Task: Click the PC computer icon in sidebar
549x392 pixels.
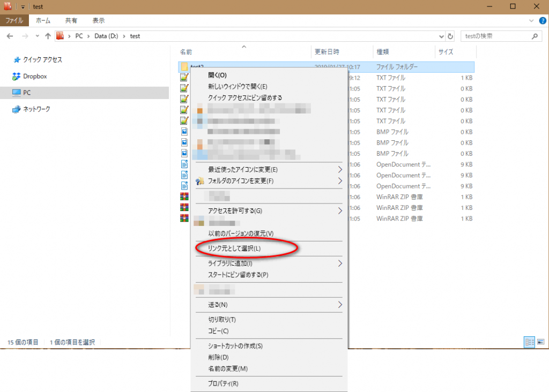Action: pyautogui.click(x=17, y=93)
